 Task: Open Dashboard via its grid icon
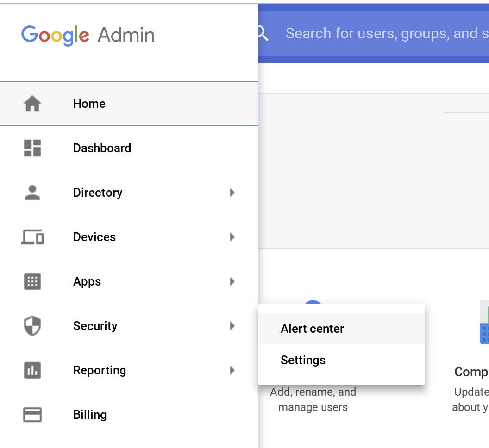[x=32, y=148]
